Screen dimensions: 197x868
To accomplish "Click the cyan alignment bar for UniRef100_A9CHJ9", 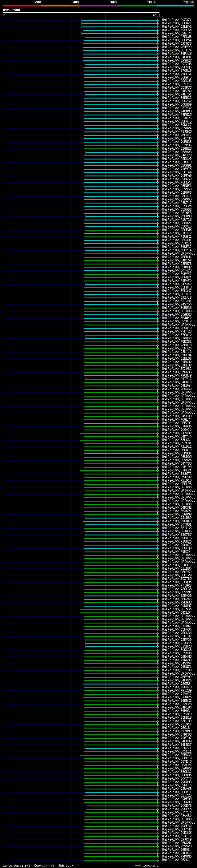I will click(121, 375).
